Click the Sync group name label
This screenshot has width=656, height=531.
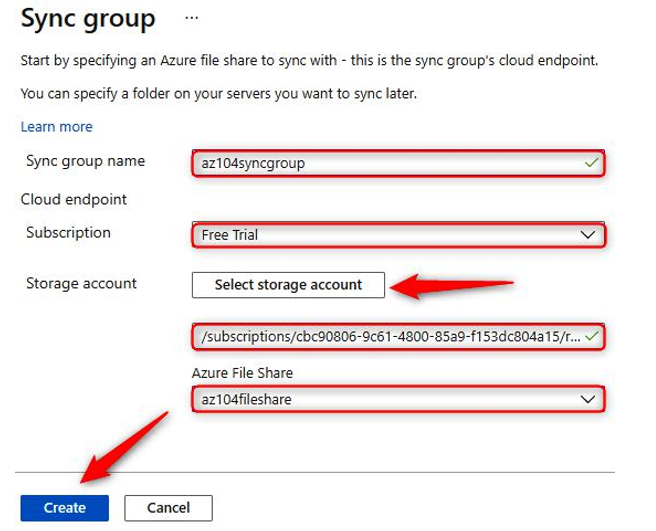pyautogui.click(x=85, y=161)
